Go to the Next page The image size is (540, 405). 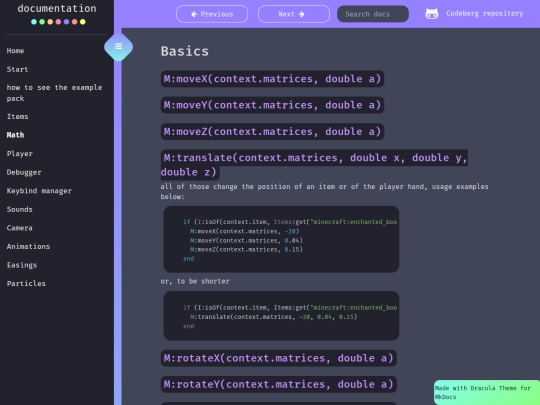point(294,14)
